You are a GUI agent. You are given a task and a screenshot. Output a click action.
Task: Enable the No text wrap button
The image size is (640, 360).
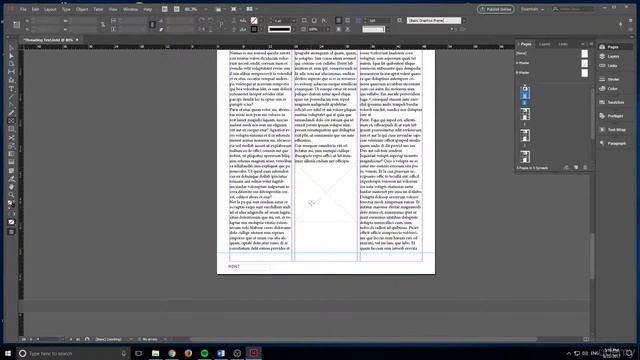coord(338,20)
